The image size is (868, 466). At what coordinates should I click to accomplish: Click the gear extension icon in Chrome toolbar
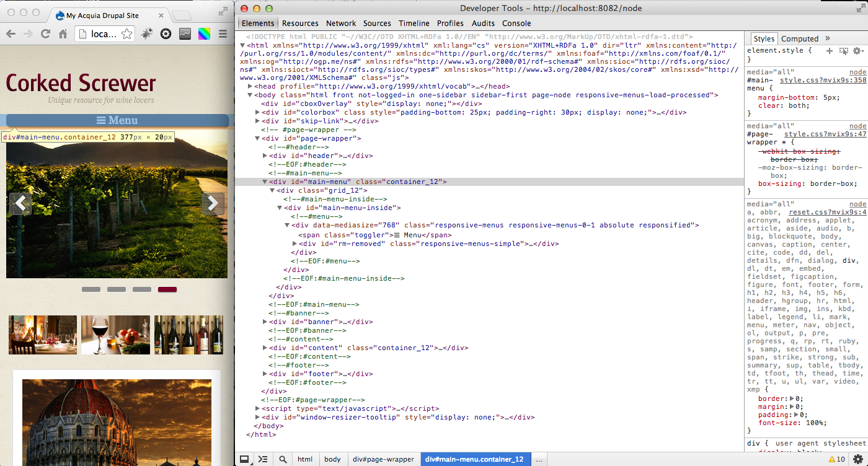[166, 34]
